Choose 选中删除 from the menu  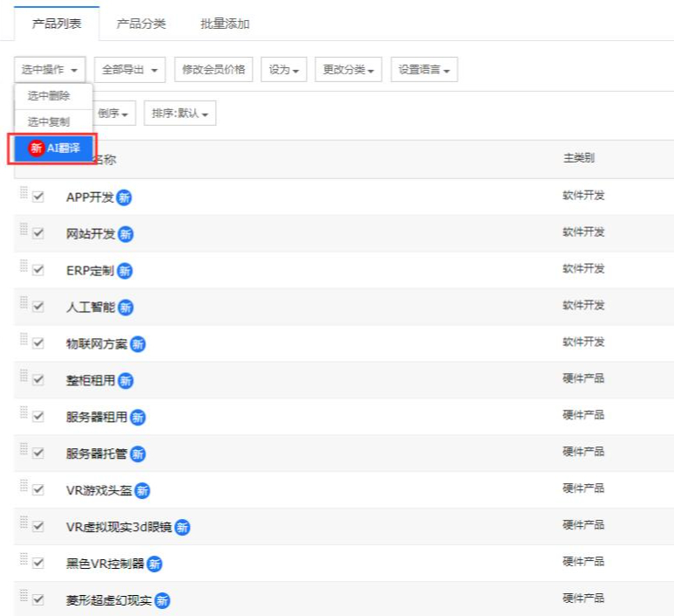53,96
